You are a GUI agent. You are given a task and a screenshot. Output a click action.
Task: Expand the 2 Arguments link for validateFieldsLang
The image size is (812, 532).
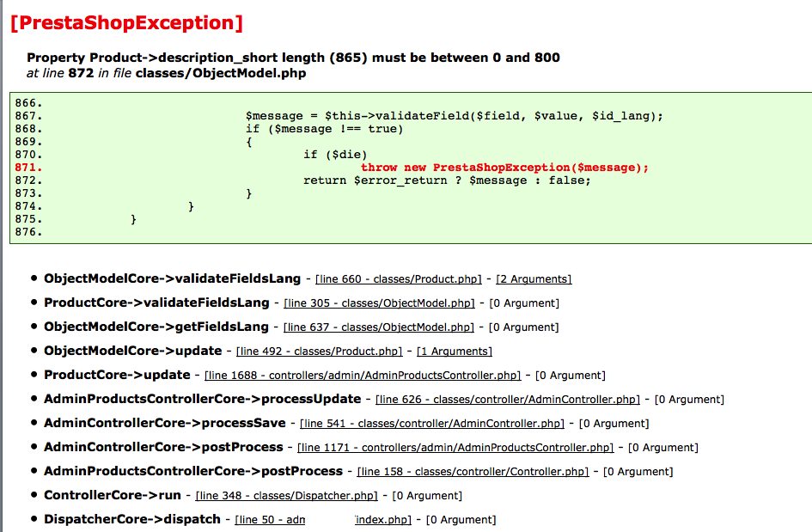tap(534, 279)
